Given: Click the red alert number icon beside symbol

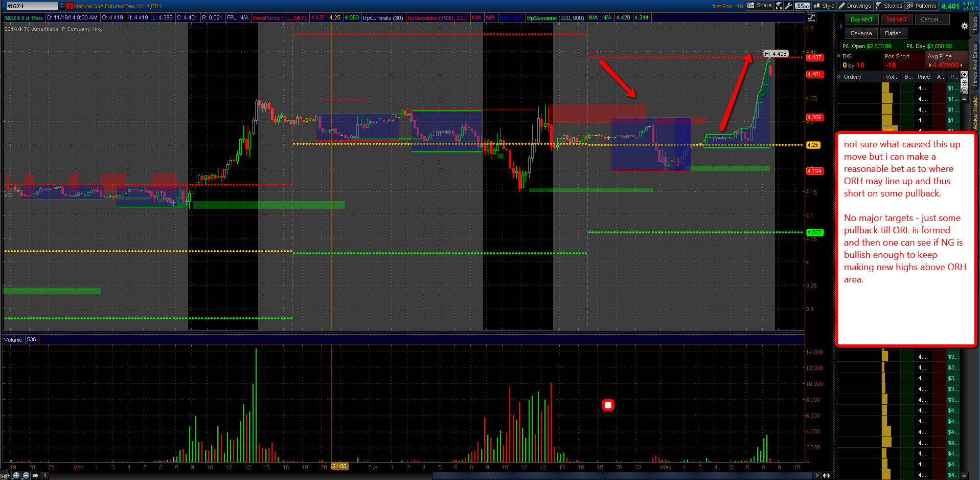Looking at the screenshot, I should pos(70,6).
